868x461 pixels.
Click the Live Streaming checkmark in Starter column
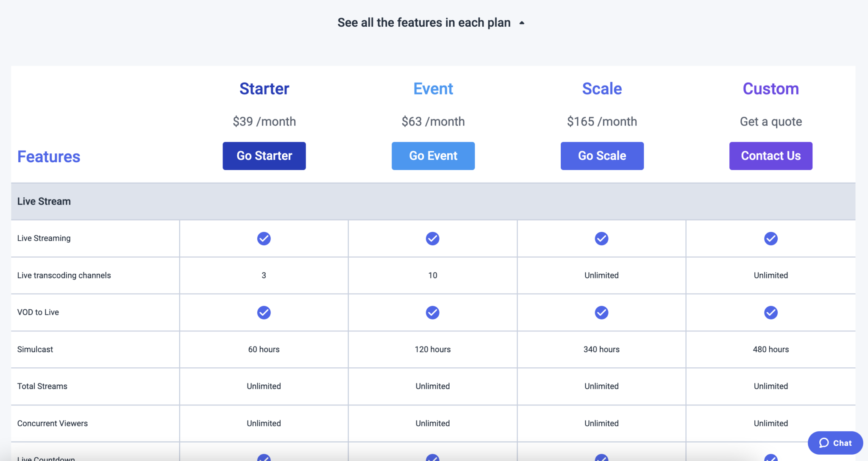point(264,238)
